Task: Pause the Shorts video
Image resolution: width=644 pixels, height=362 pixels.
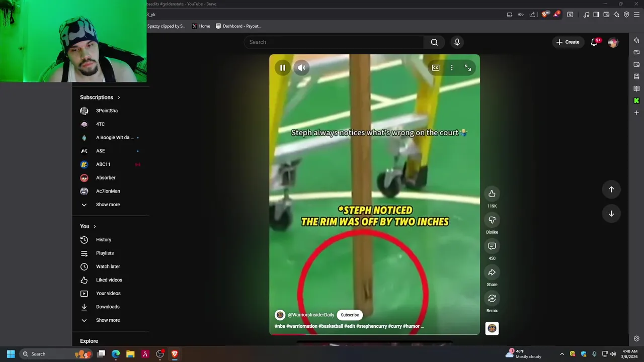Action: coord(283,68)
